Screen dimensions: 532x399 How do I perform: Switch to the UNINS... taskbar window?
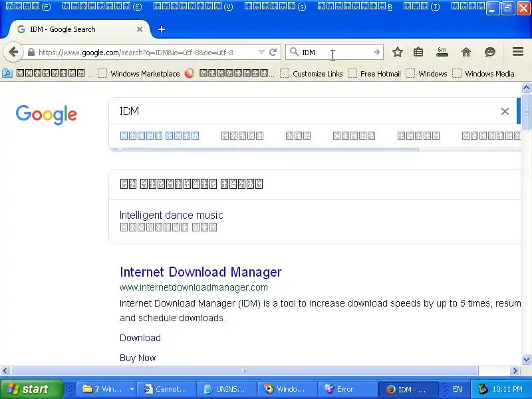[x=226, y=389]
